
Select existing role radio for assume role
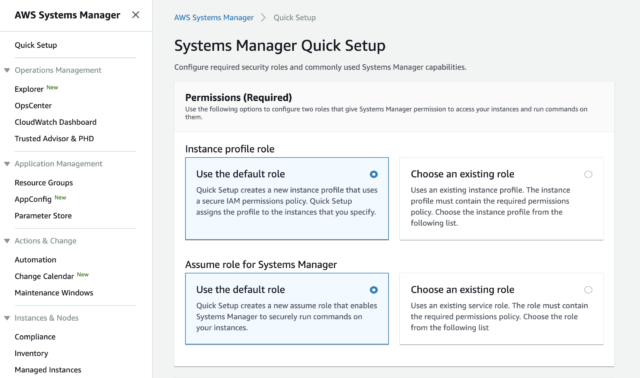point(588,290)
